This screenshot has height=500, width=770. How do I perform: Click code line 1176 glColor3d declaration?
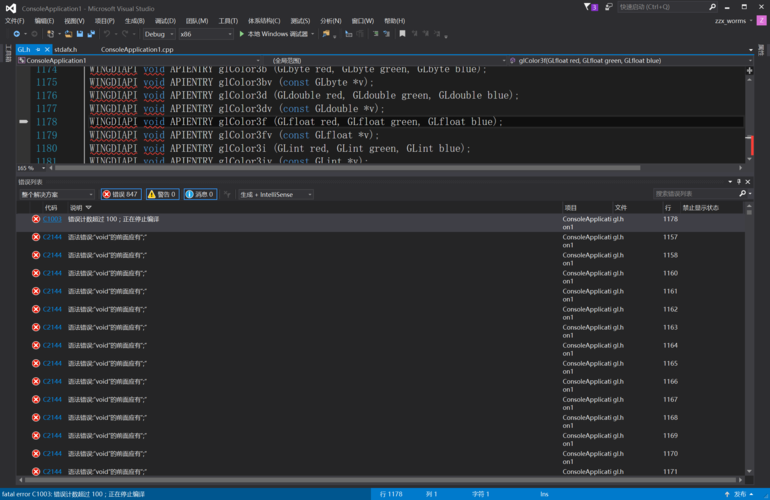[x=304, y=95]
